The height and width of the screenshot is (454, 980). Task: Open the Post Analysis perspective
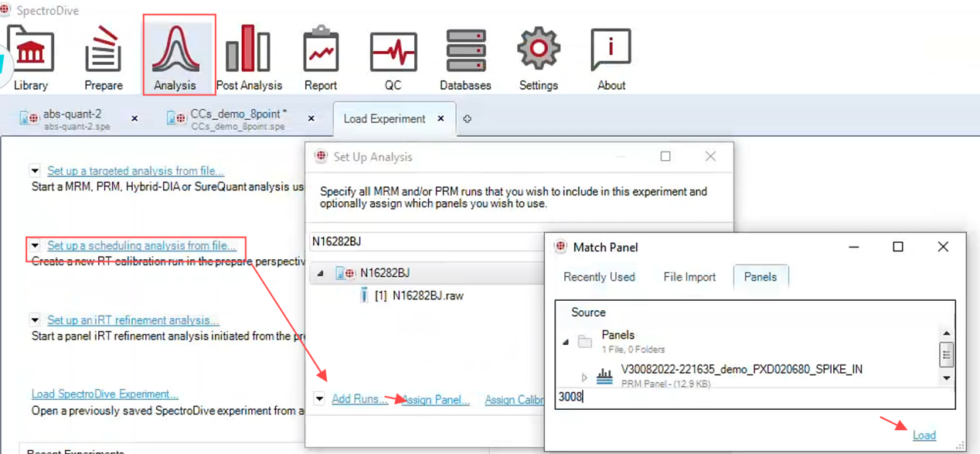pyautogui.click(x=249, y=57)
